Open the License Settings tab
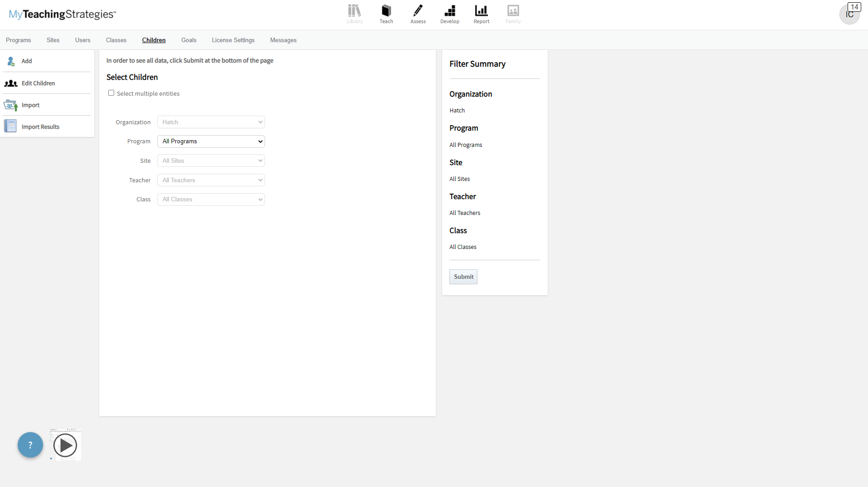This screenshot has height=487, width=868. pyautogui.click(x=233, y=40)
